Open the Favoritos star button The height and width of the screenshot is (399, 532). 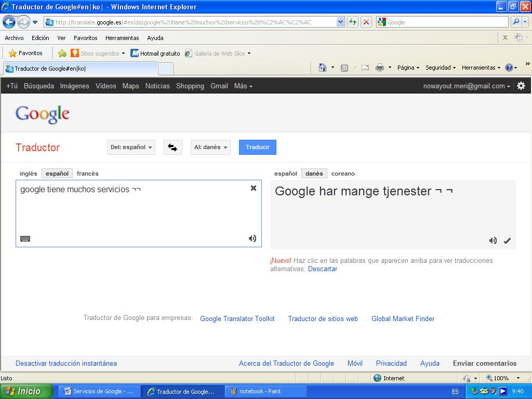coord(25,54)
